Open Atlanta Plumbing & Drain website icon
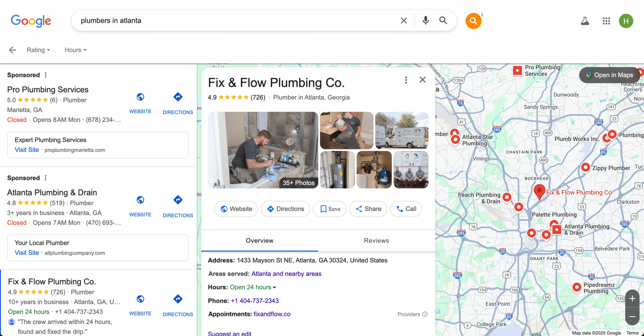644x336 pixels. pos(140,200)
